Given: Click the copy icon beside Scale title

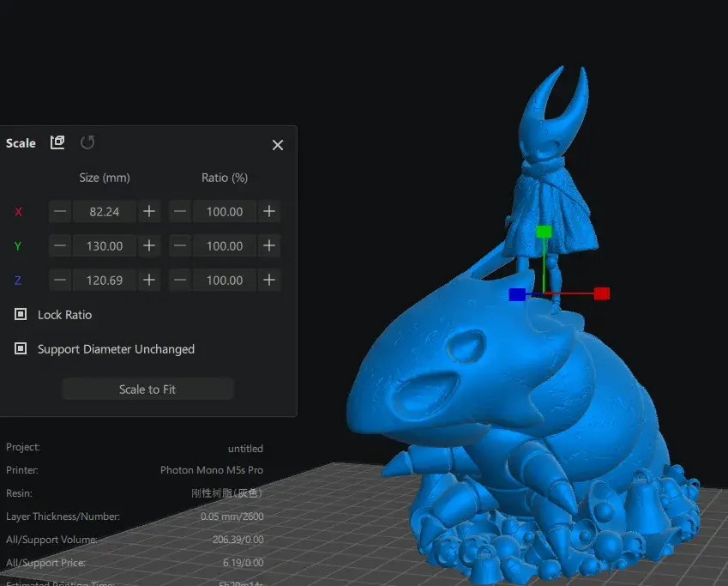Looking at the screenshot, I should [x=57, y=142].
